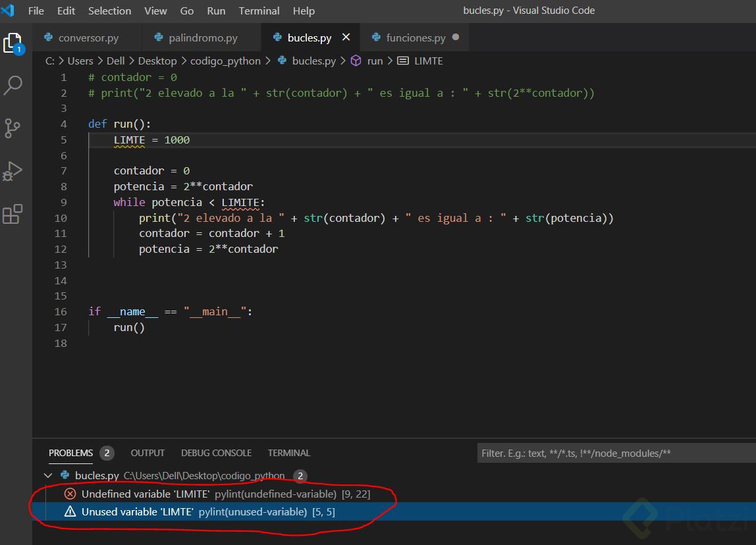Image resolution: width=756 pixels, height=545 pixels.
Task: Click breadcrumb segment 'Desktop'
Action: [x=157, y=61]
